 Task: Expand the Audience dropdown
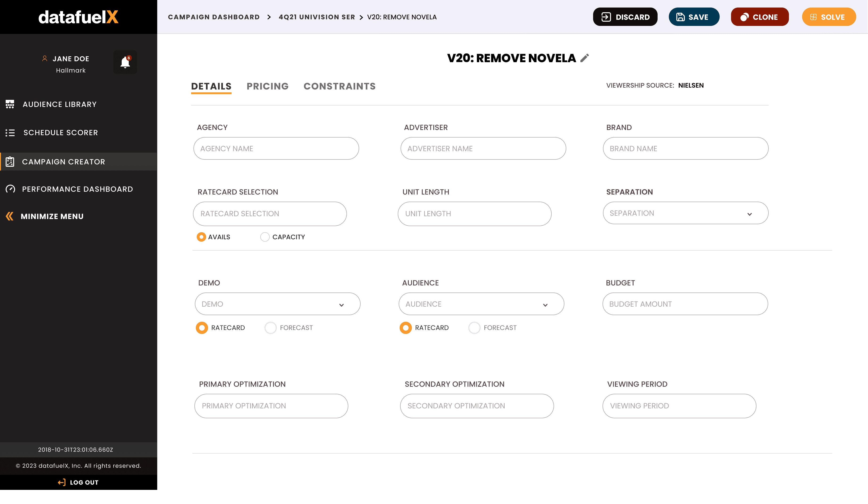(481, 304)
